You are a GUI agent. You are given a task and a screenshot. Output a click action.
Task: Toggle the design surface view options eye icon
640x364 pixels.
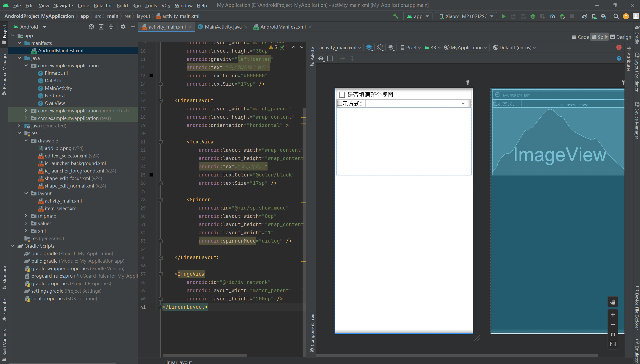(x=321, y=59)
